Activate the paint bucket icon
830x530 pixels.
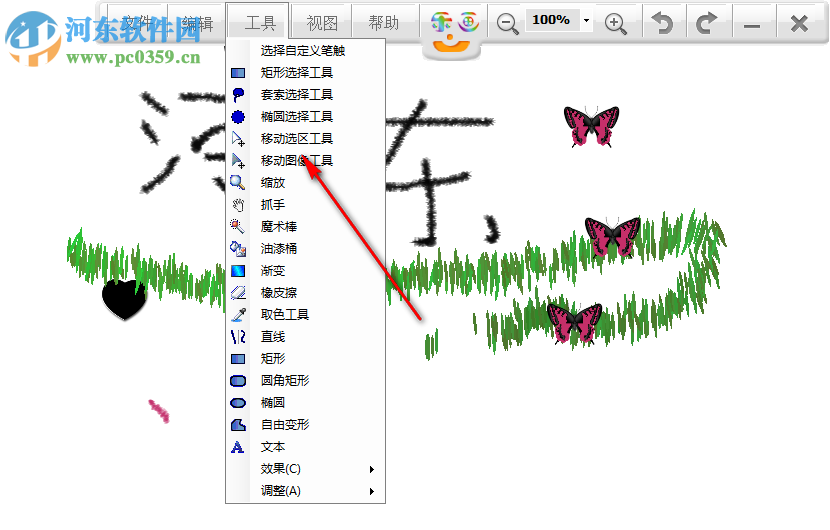pos(238,249)
